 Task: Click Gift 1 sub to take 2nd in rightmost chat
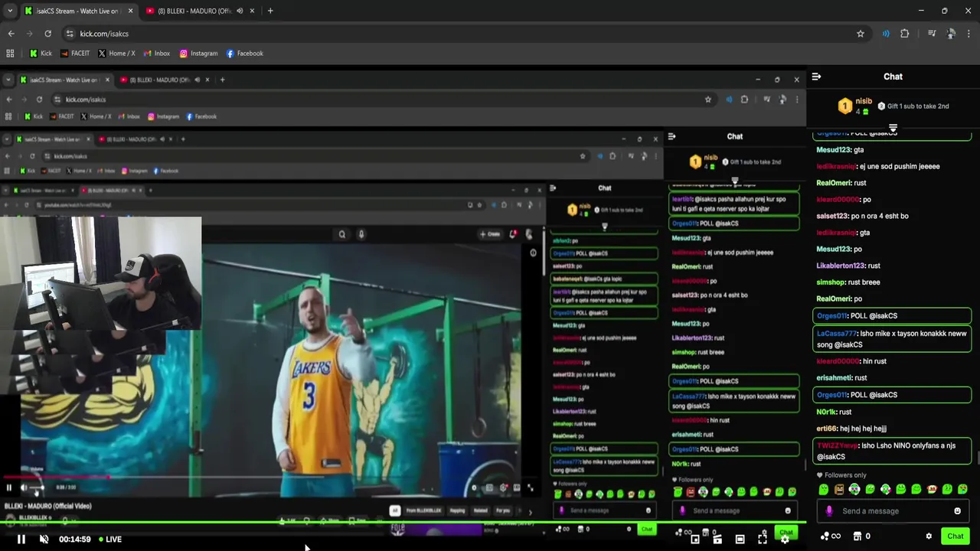913,106
